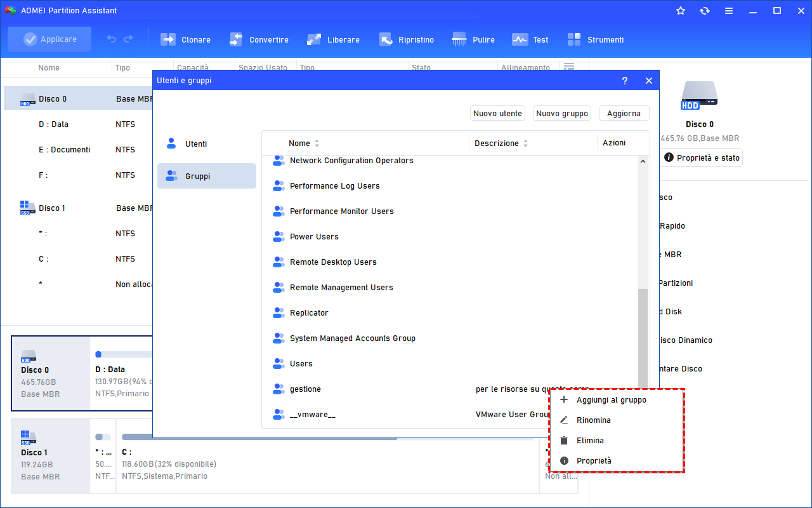
Task: Select the E : Documenti partition row
Action: [79, 150]
